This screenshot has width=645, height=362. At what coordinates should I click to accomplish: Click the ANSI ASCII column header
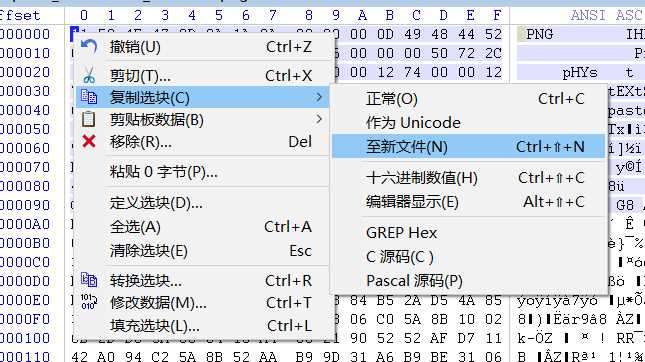tap(607, 15)
